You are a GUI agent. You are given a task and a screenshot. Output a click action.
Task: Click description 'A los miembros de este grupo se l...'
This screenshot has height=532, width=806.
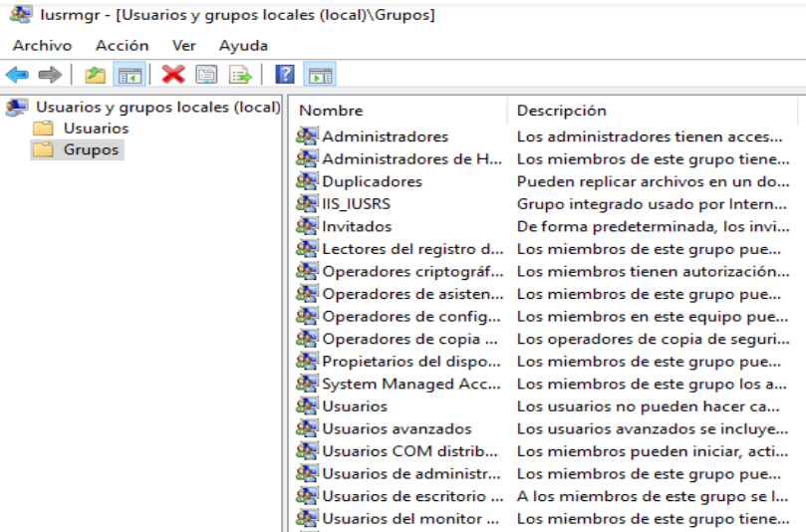pos(653,496)
